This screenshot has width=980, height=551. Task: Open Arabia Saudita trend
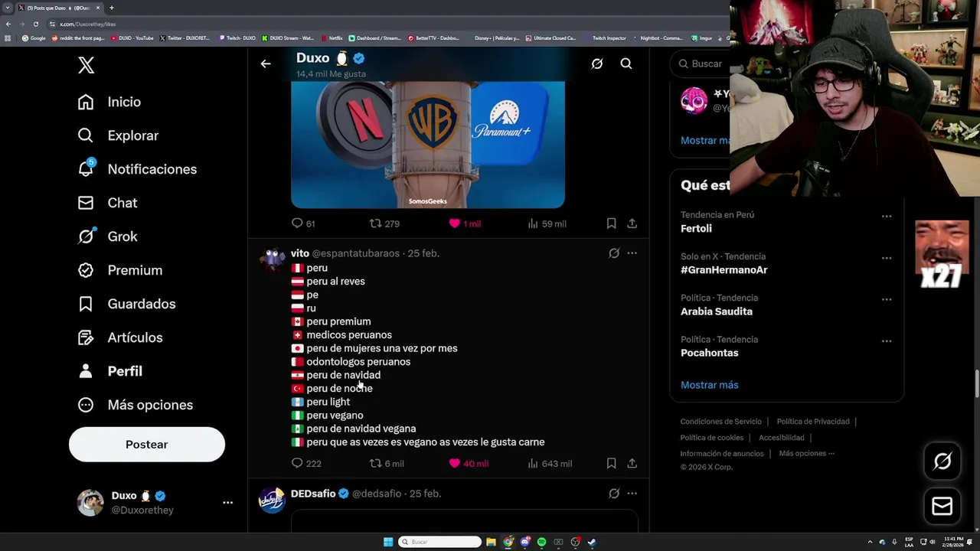(717, 311)
